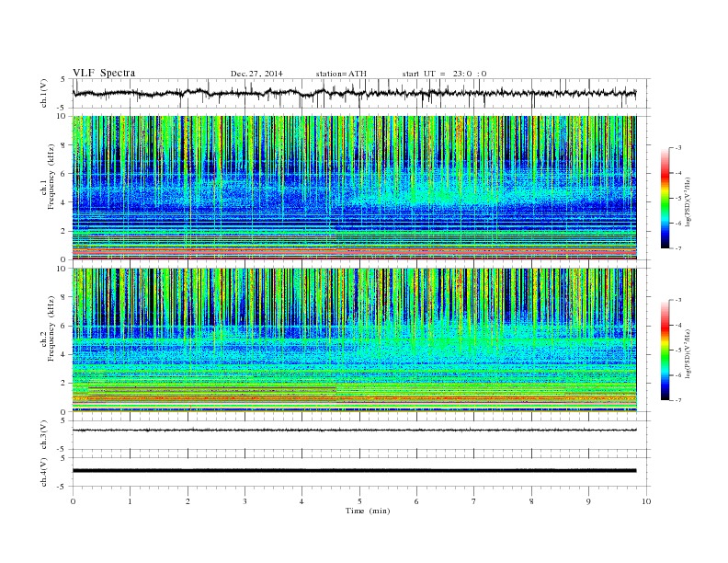Click the ch.1 spectrogram color bar
Image resolution: width=728 pixels, height=563 pixels.
(x=665, y=198)
